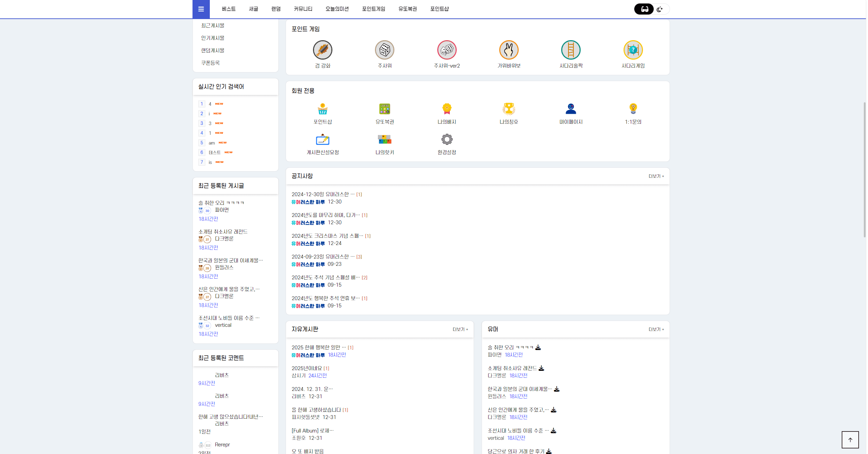Click the scroll-to-top arrow button
Screen dimensions: 868x454
tap(850, 440)
